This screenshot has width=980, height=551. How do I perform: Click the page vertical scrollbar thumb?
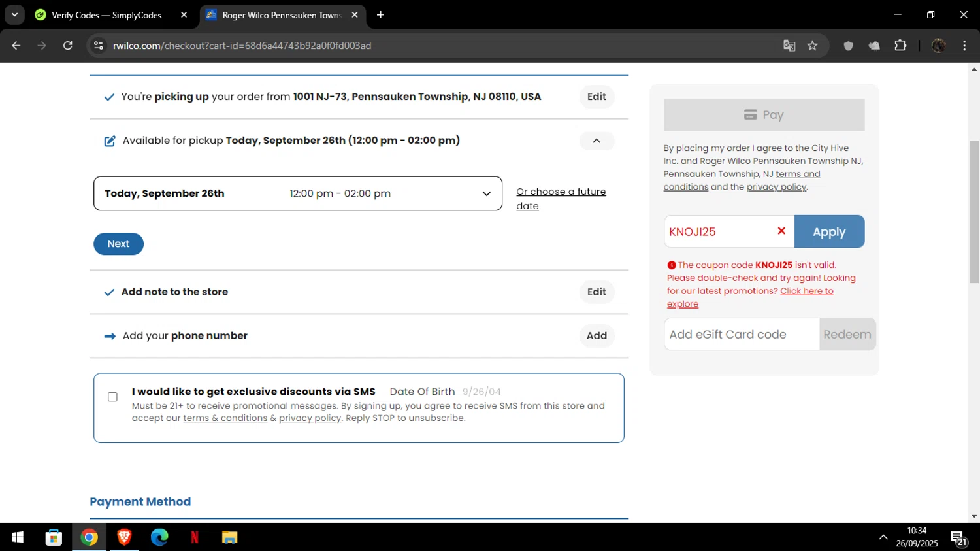(974, 212)
